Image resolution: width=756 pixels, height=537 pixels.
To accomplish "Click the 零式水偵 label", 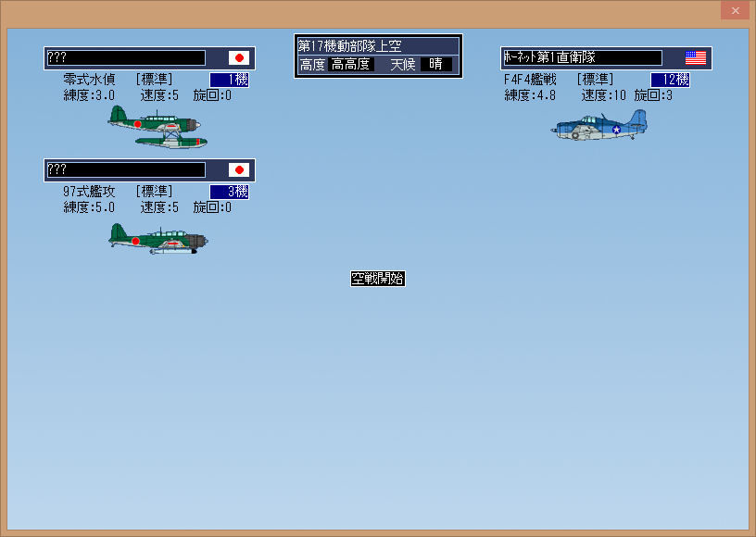I will 89,80.
